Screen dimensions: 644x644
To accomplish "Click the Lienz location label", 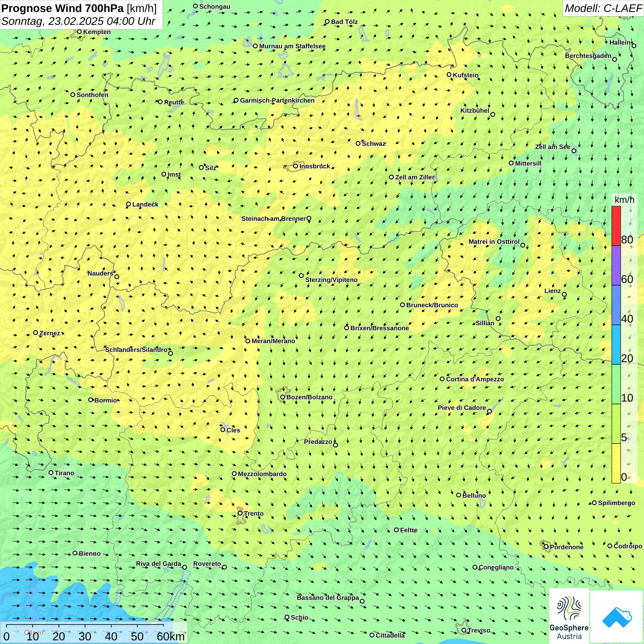I will tap(552, 291).
